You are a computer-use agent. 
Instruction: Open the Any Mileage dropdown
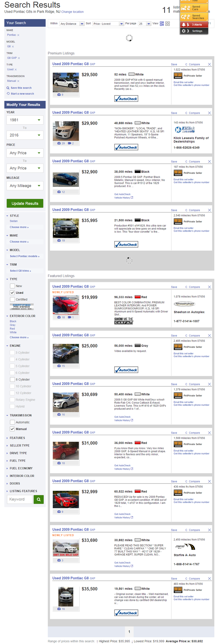[25, 186]
